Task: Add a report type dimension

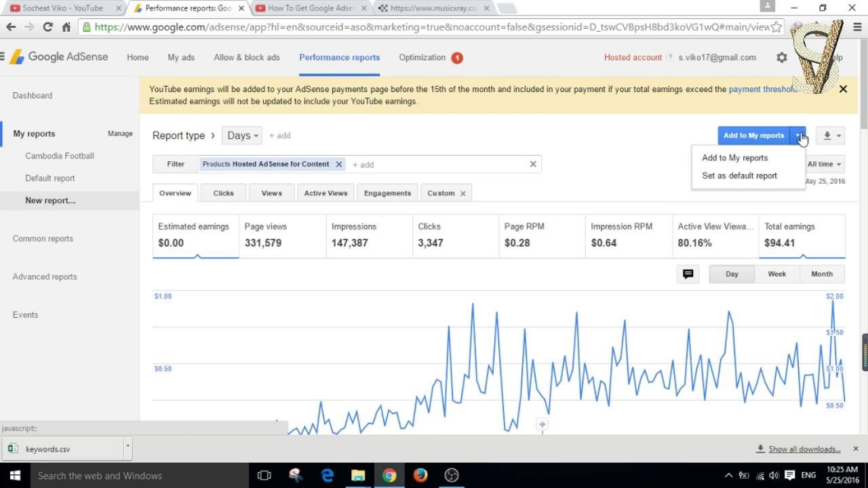Action: pos(279,136)
